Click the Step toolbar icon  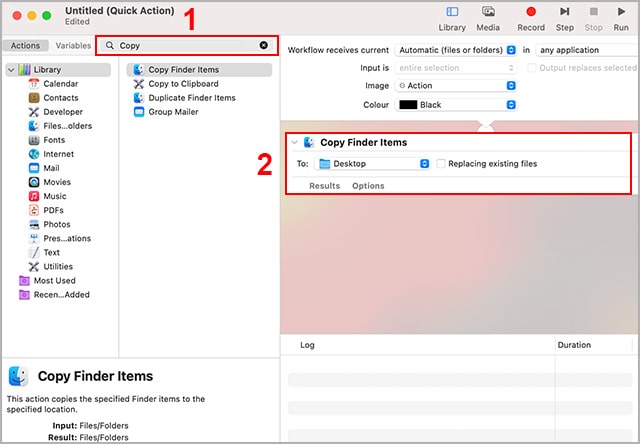(565, 18)
